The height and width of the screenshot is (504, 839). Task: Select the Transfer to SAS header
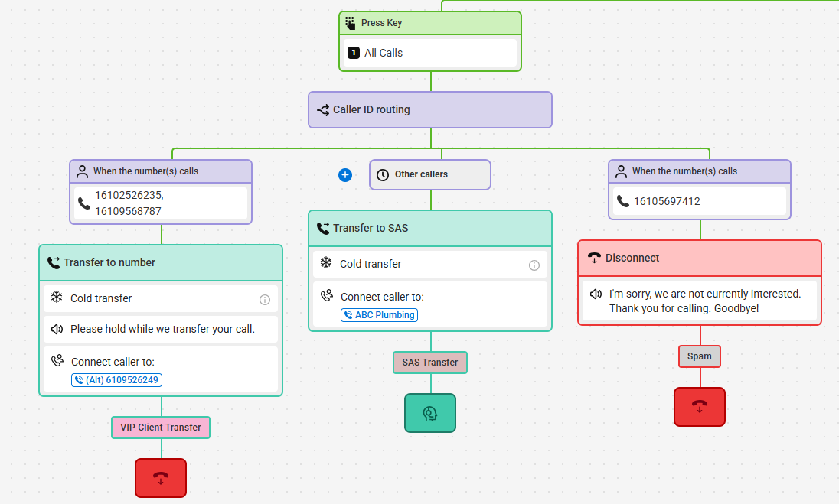430,229
